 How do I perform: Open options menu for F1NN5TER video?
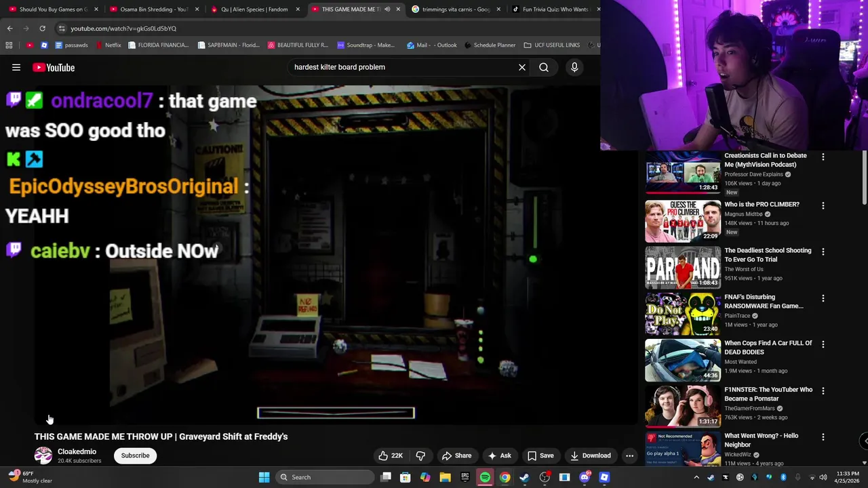pos(823,391)
